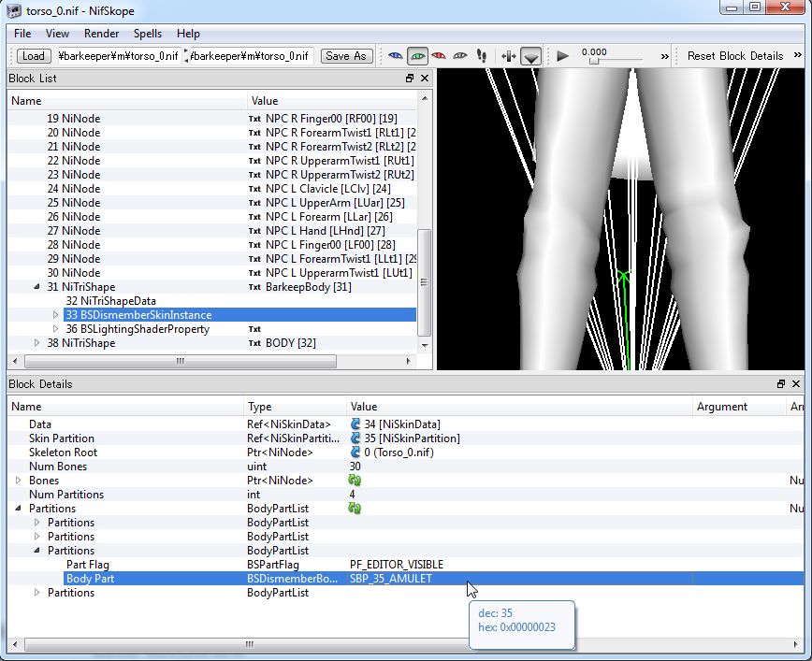Image resolution: width=812 pixels, height=661 pixels.
Task: Click the NifSkope title bar app icon
Action: click(x=13, y=10)
